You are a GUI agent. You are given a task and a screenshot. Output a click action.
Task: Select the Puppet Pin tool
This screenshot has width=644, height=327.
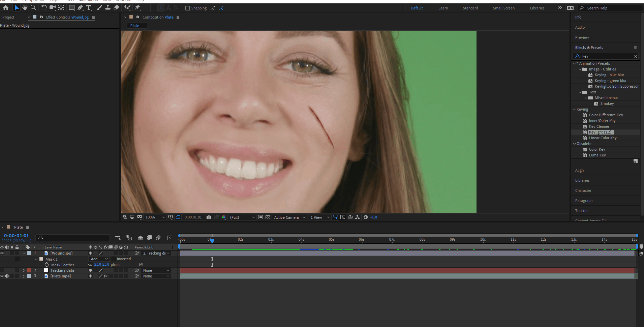pos(137,7)
